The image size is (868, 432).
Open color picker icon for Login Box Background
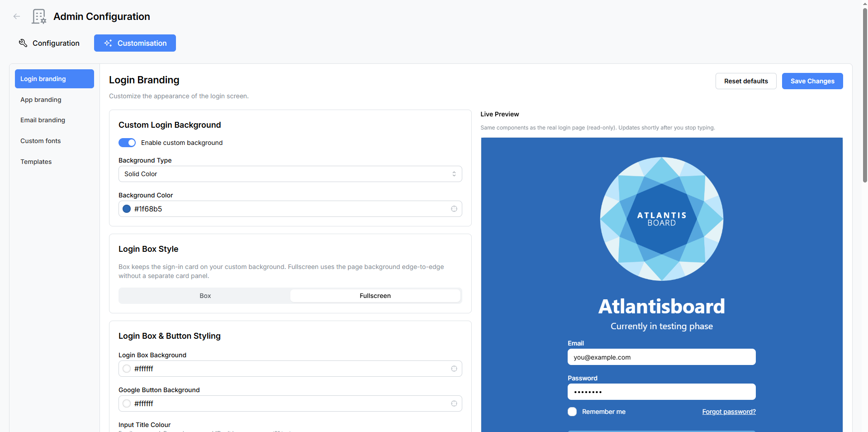pyautogui.click(x=454, y=369)
